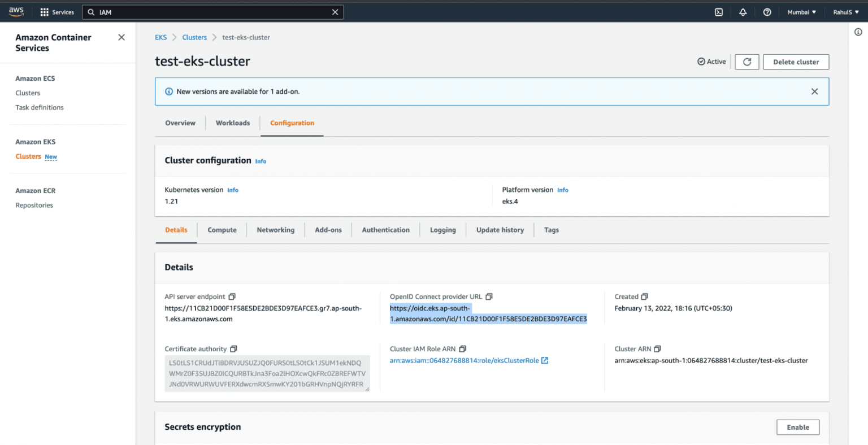The height and width of the screenshot is (445, 868).
Task: Open the RahulS account menu
Action: (845, 11)
